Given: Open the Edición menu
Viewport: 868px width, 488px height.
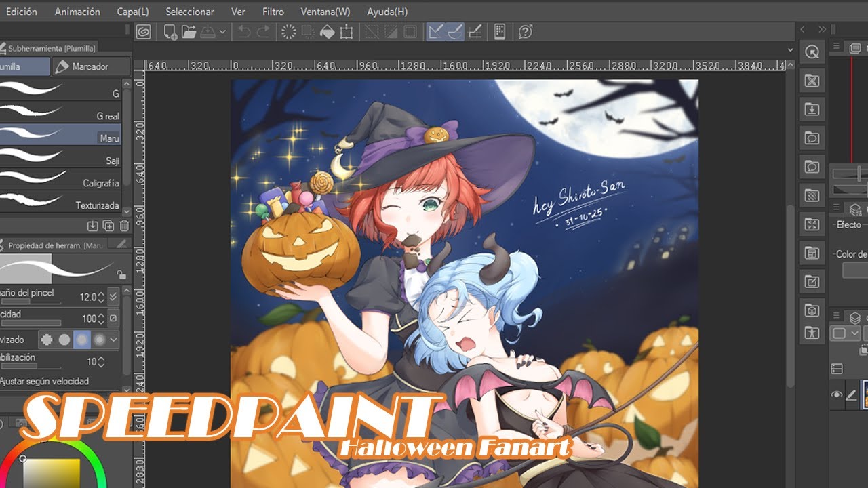Looking at the screenshot, I should pos(21,12).
